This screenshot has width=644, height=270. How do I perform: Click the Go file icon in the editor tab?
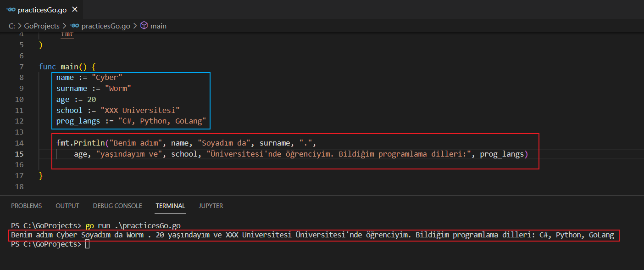(x=11, y=10)
